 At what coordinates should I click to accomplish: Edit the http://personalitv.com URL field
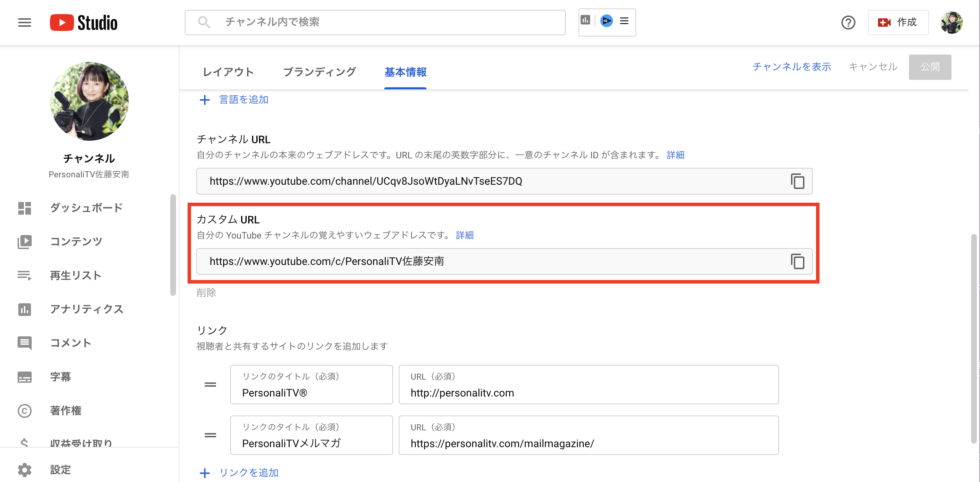click(589, 385)
